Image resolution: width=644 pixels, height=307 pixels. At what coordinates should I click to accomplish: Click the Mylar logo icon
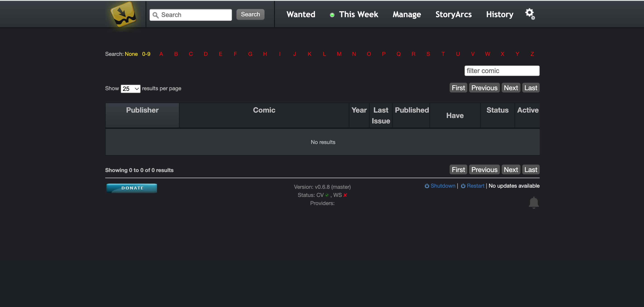(x=124, y=14)
